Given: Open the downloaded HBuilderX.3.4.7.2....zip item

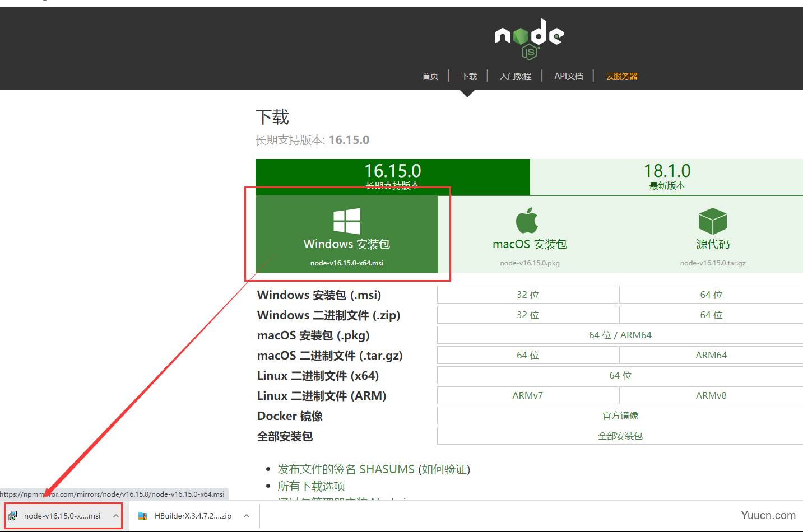Looking at the screenshot, I should click(193, 516).
